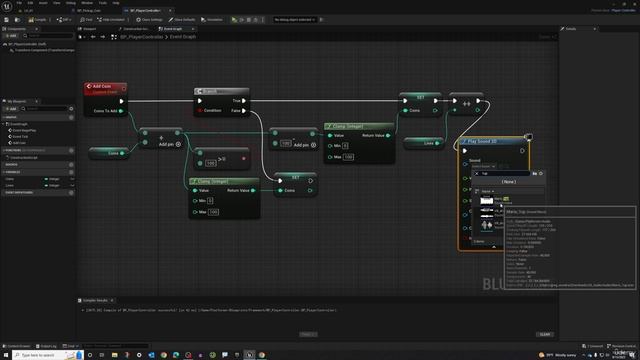Click the lower Clamp (Integer) Min value field

210,201
